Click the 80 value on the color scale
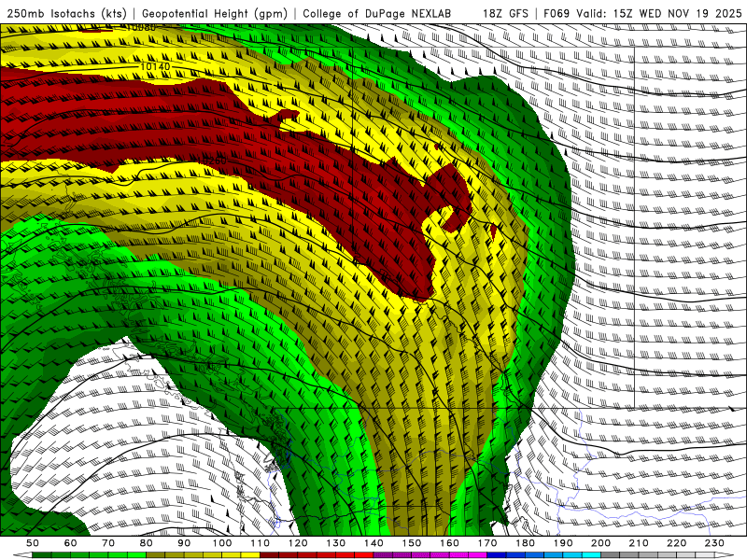 [147, 543]
